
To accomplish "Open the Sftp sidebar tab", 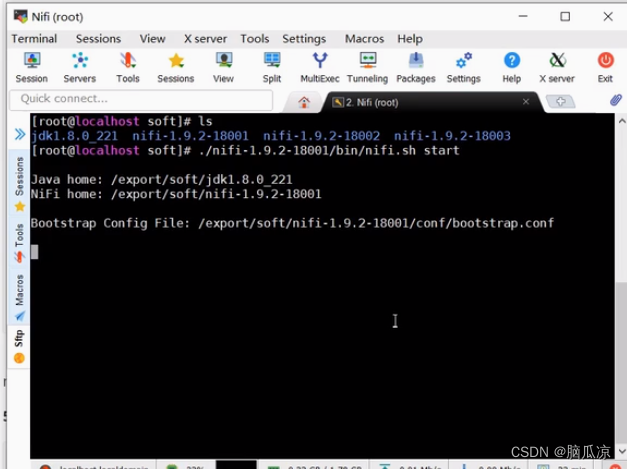I will pyautogui.click(x=19, y=346).
